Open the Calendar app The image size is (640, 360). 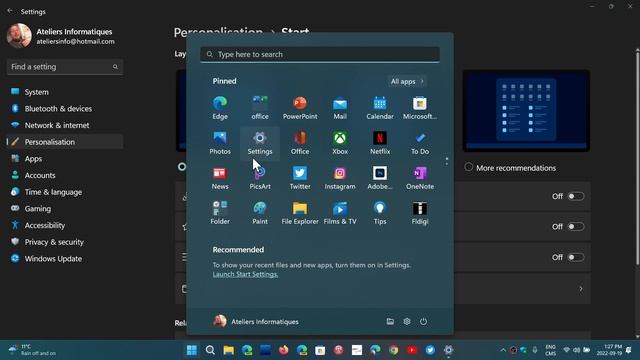click(380, 108)
